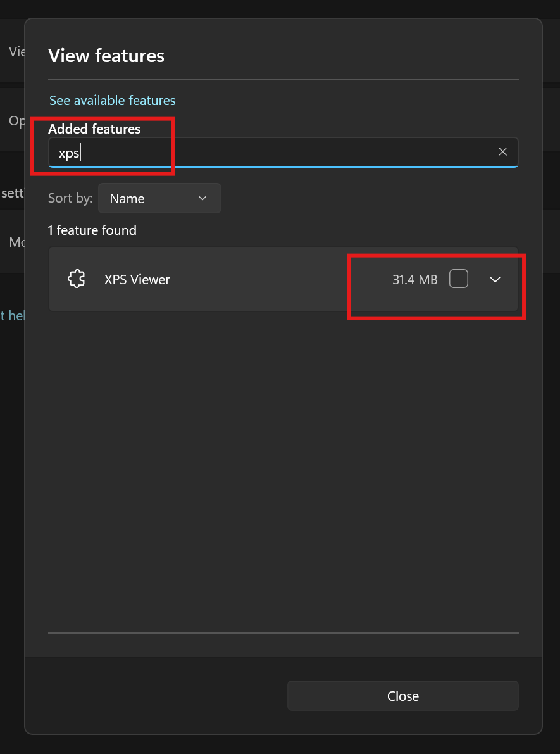The height and width of the screenshot is (754, 560).
Task: Click the background row starting with Vie
Action: [x=16, y=52]
